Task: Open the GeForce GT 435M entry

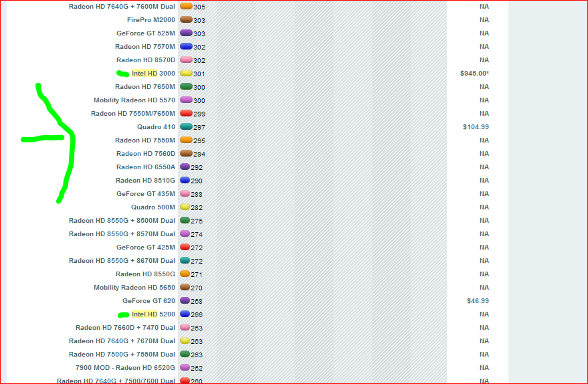Action: (146, 194)
